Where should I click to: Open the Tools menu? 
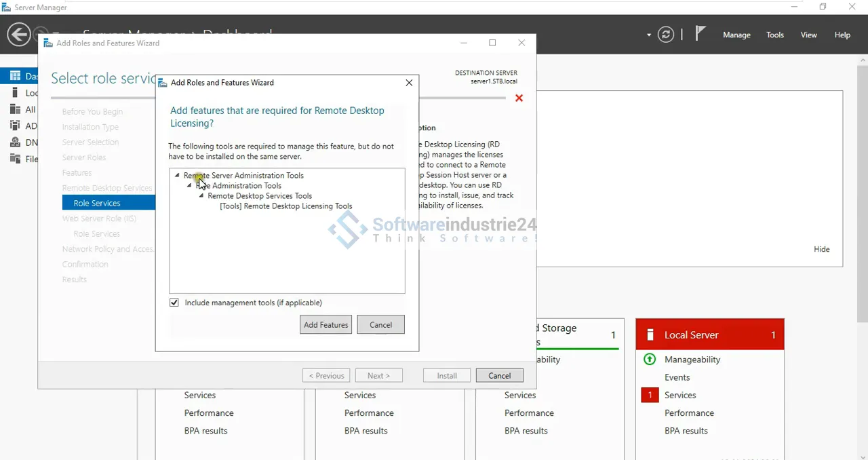pyautogui.click(x=775, y=35)
